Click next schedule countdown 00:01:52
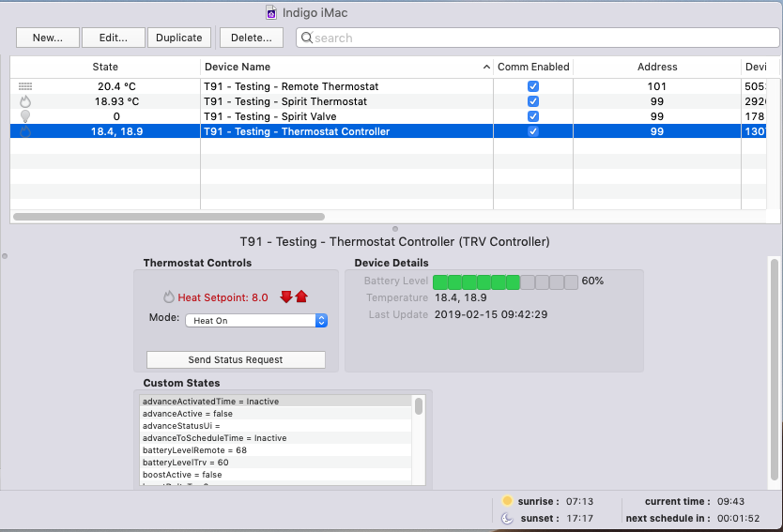Viewport: 783px width, 532px height. pos(738,519)
